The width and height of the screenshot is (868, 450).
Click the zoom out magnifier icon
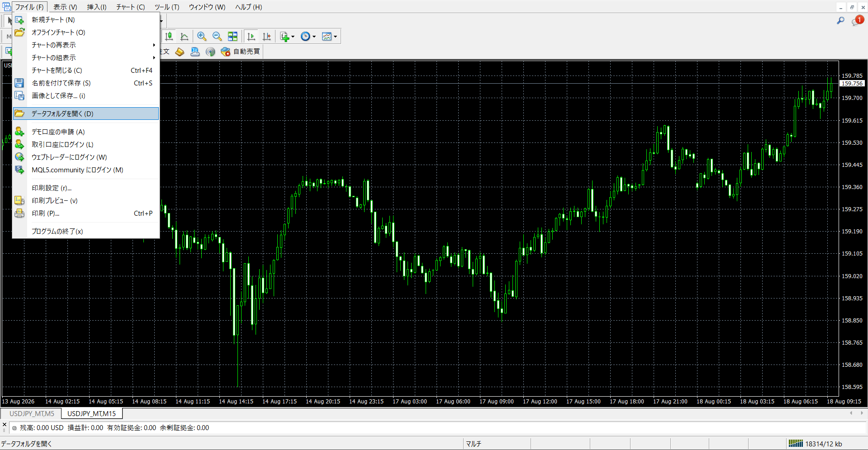tap(217, 37)
